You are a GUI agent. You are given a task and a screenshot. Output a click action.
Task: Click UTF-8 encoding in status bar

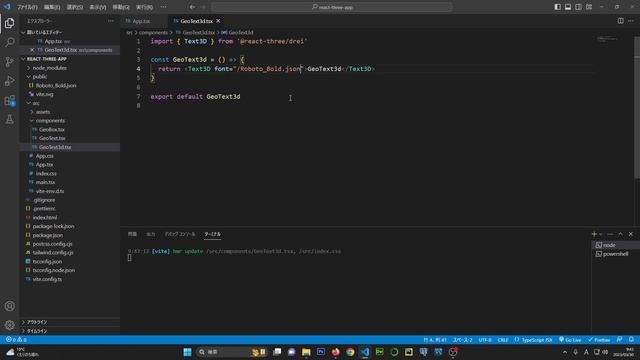click(x=485, y=340)
